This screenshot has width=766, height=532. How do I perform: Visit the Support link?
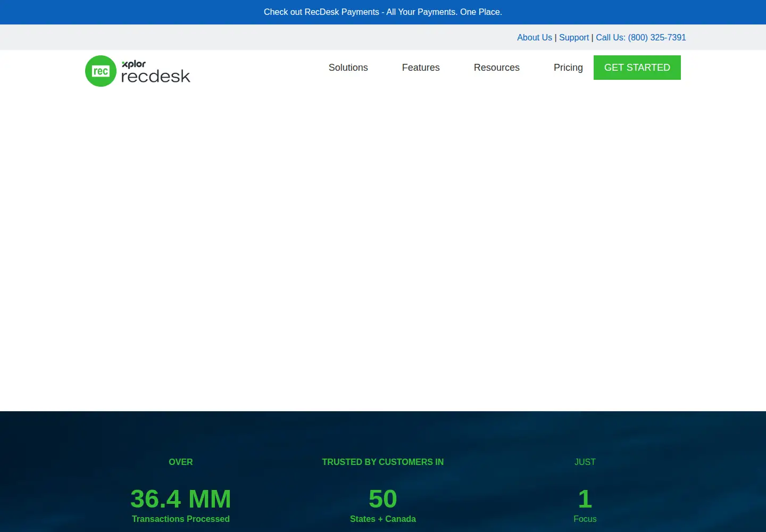[574, 37]
